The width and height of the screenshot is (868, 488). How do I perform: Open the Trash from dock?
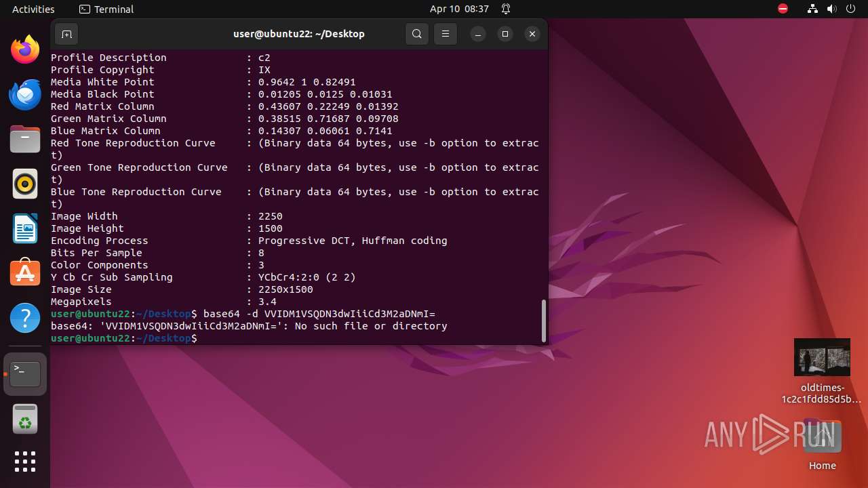click(x=25, y=419)
